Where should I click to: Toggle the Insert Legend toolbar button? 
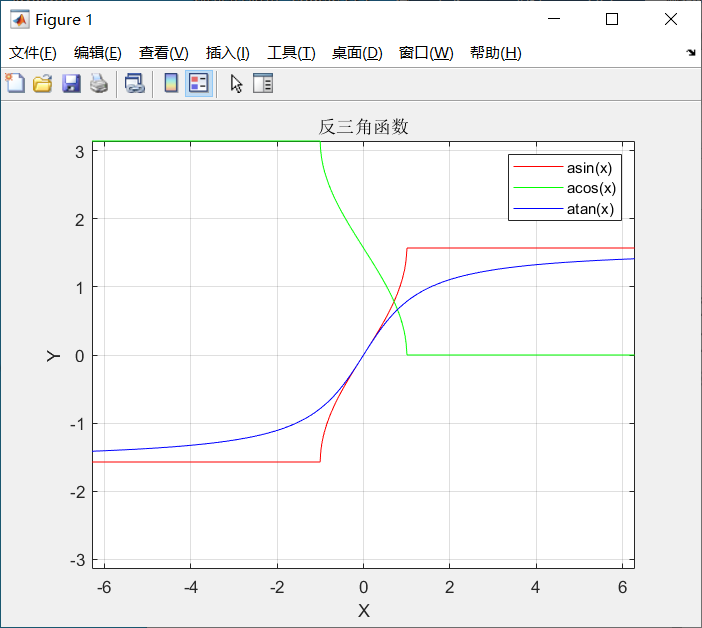pos(199,83)
